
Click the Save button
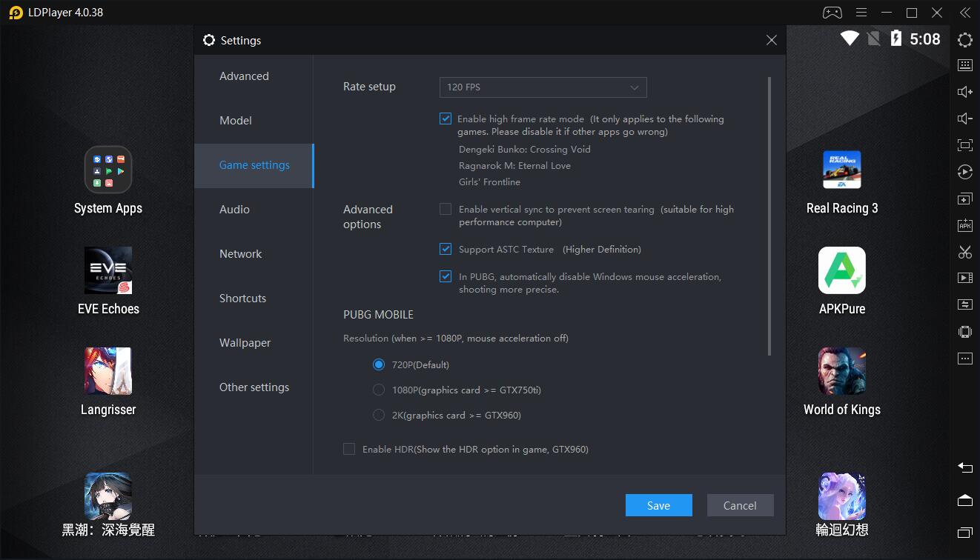click(x=658, y=505)
